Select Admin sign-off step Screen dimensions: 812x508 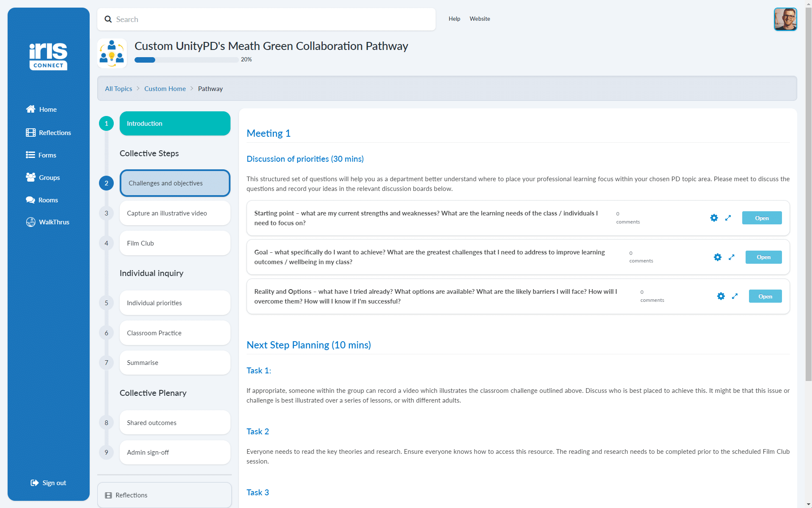click(175, 453)
